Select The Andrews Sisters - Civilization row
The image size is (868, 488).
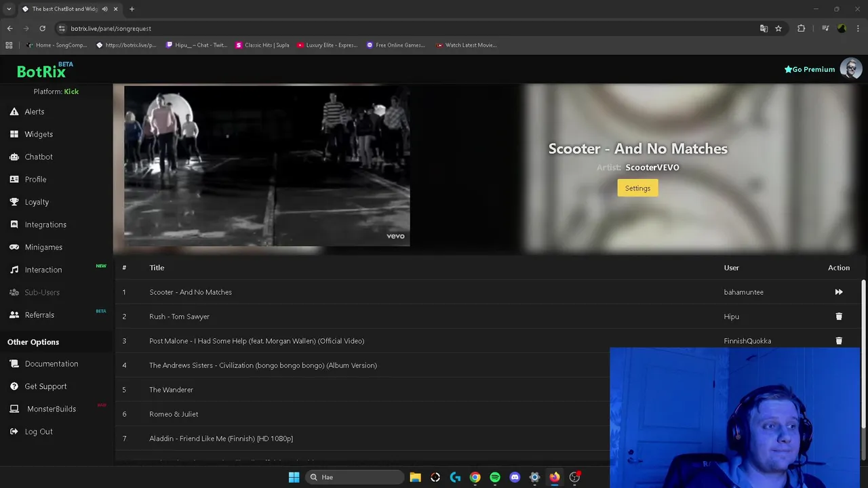[x=263, y=365]
